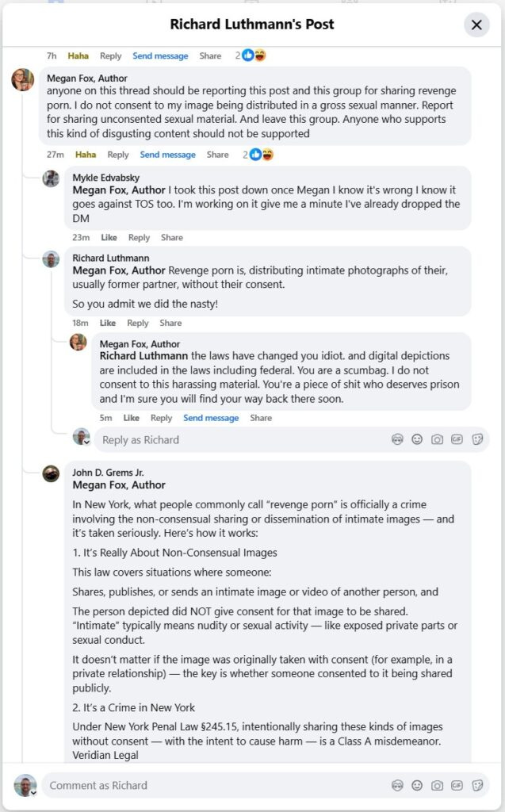
Task: Open the sticker picker in the comment box
Action: [x=478, y=785]
